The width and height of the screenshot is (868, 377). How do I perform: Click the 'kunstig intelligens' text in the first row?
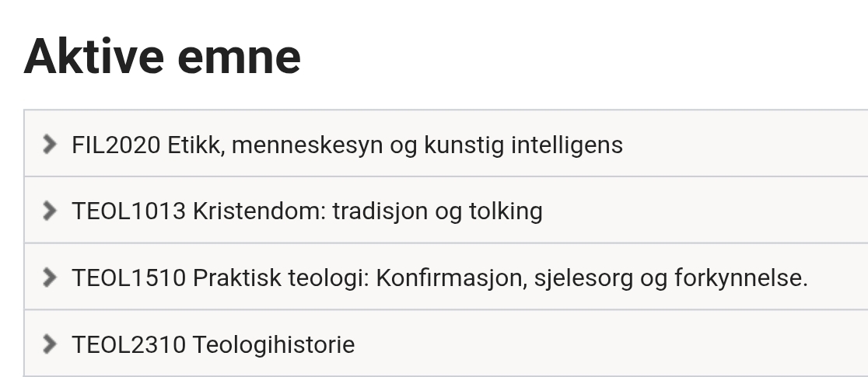pyautogui.click(x=523, y=145)
